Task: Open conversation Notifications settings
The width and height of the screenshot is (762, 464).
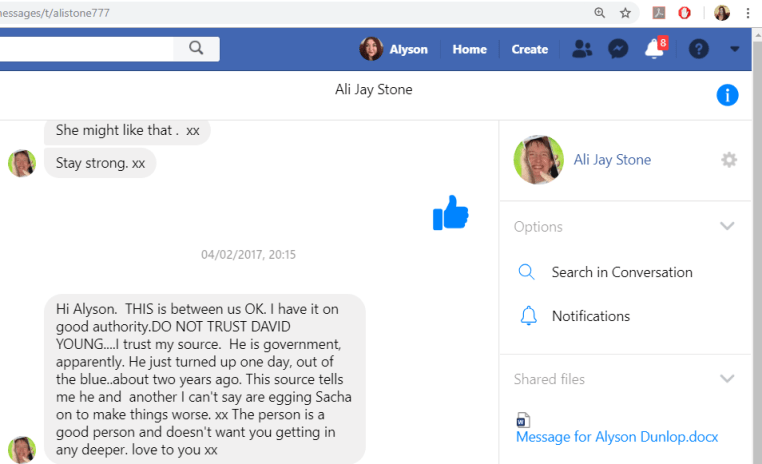Action: pyautogui.click(x=590, y=316)
